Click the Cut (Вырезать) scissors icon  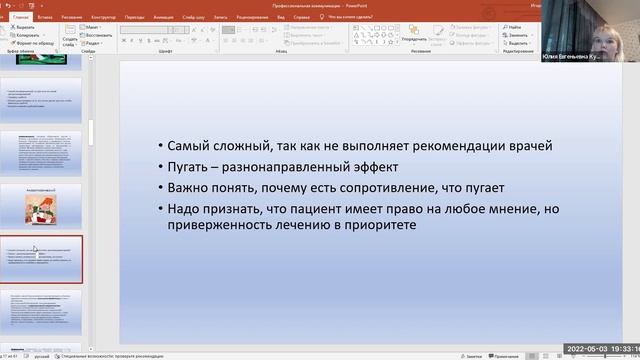tap(13, 27)
